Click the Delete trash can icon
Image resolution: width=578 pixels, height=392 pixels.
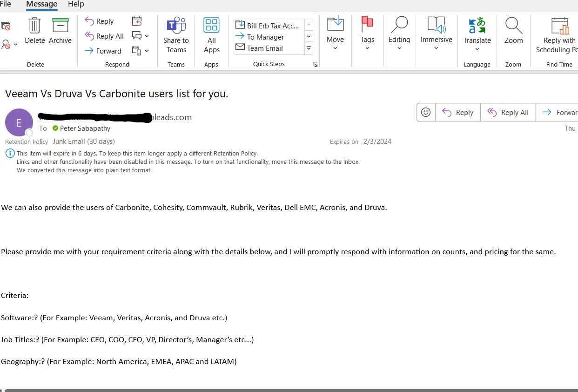point(35,26)
